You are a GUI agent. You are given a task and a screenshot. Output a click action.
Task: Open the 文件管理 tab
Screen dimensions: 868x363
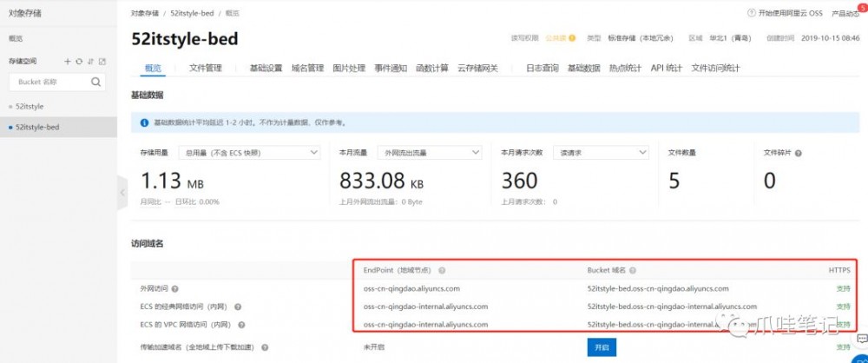[x=206, y=68]
